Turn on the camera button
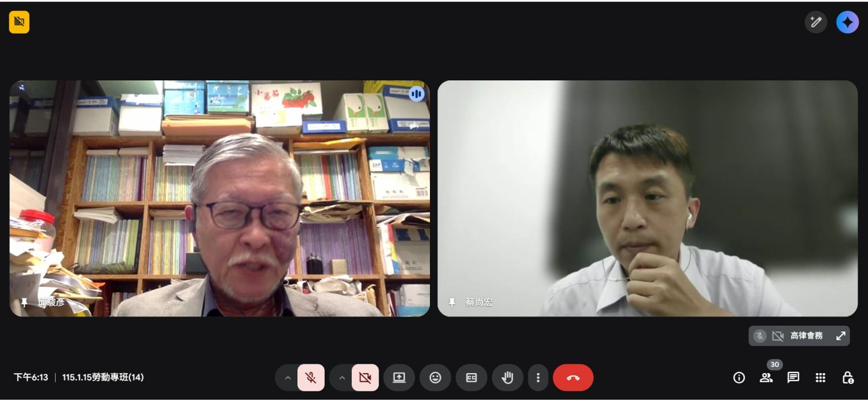 365,378
